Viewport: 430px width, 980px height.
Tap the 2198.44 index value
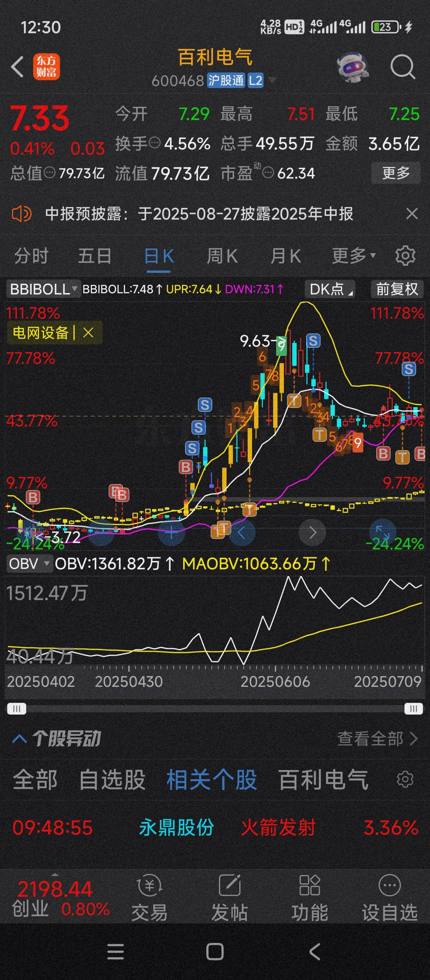point(55,889)
